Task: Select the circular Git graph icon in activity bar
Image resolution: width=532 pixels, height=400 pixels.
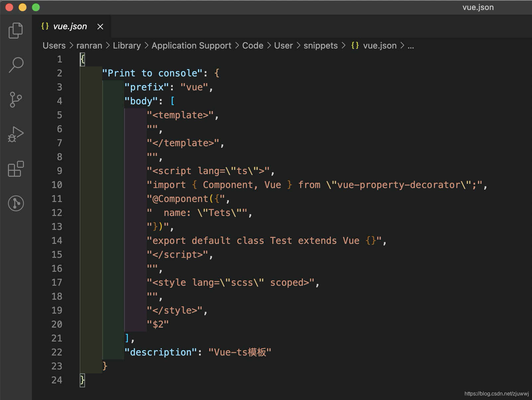Action: 16,204
